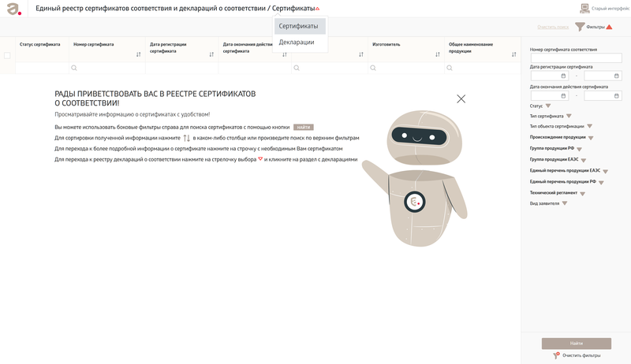Expand Единый перечень продукции ЕАЭС filter
Viewport: 631px width, 364px height.
pos(605,171)
